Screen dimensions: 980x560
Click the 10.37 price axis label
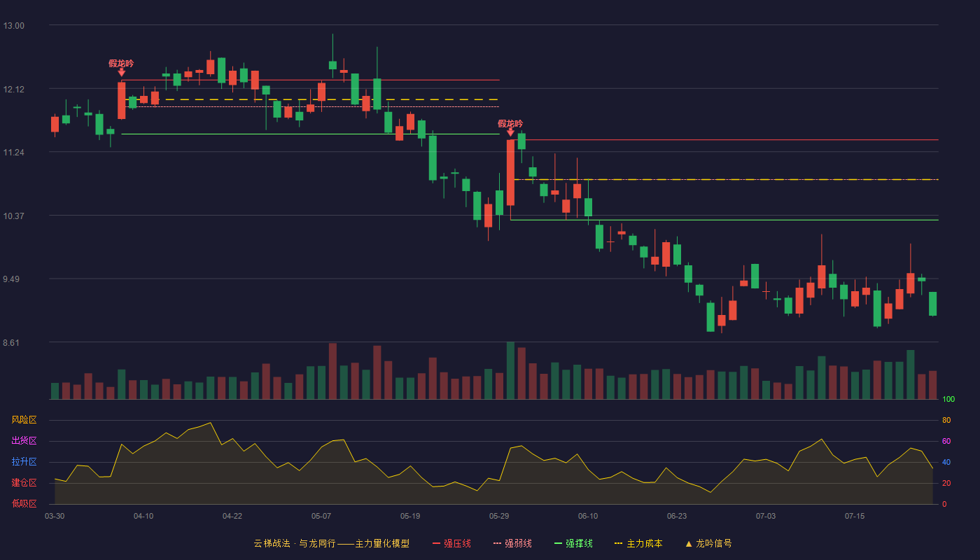(14, 216)
